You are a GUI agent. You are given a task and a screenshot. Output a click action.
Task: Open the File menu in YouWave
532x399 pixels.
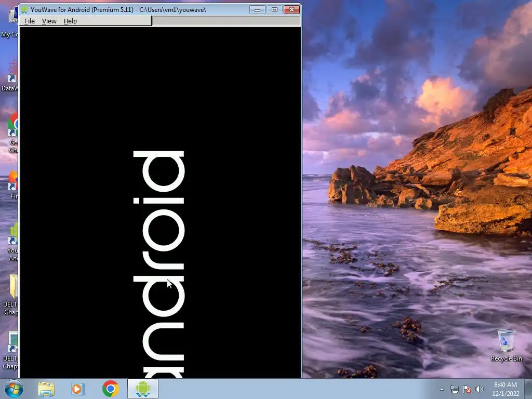30,21
